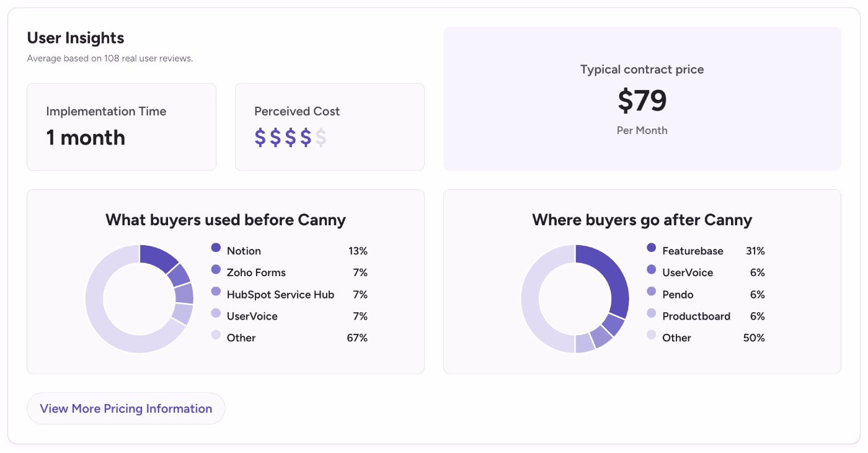Click the 1 month implementation time value
This screenshot has height=453, width=868.
[x=86, y=137]
